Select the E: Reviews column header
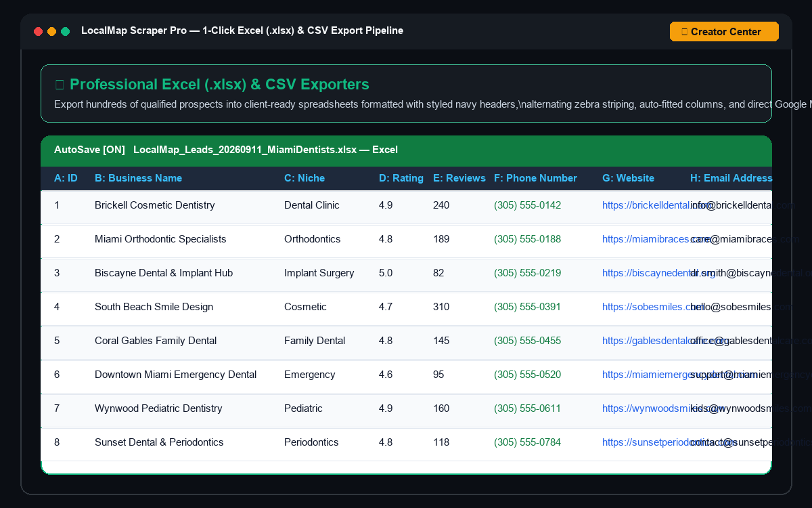The image size is (812, 508). click(459, 178)
